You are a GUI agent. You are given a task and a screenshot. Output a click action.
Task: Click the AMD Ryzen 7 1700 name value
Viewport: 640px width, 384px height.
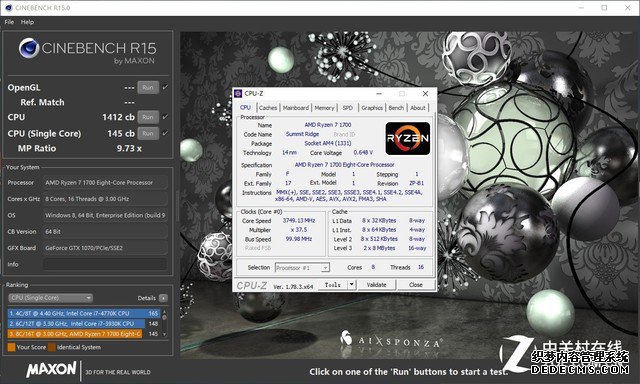coord(328,125)
